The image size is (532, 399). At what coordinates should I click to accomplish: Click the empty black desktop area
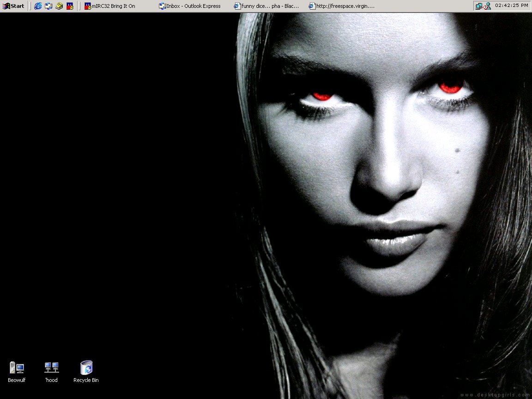tap(115, 185)
